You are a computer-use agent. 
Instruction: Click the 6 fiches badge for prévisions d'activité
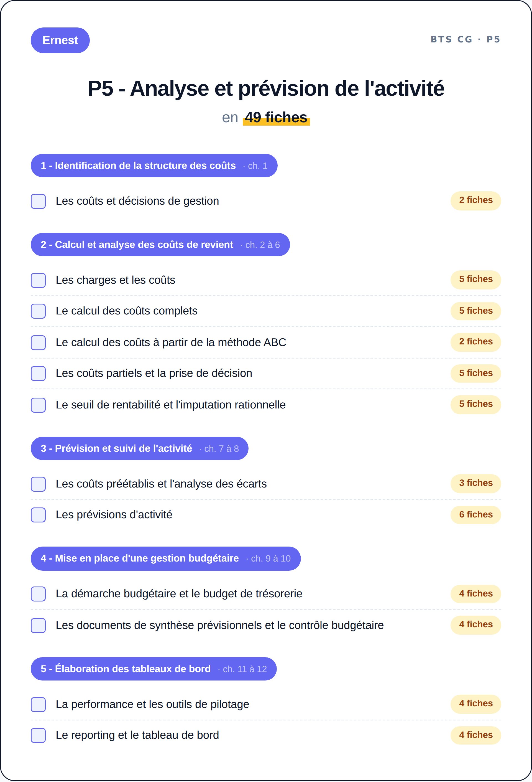coord(476,515)
